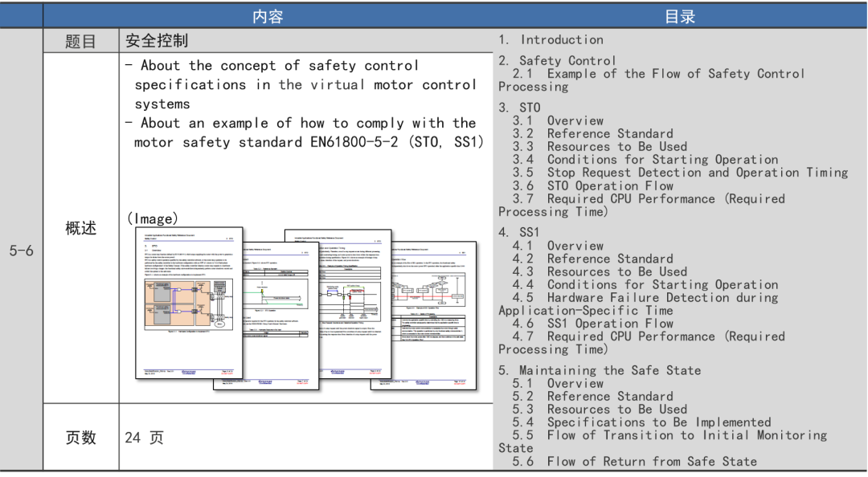Select the 安全控制 title text
The image size is (868, 477).
(x=157, y=40)
